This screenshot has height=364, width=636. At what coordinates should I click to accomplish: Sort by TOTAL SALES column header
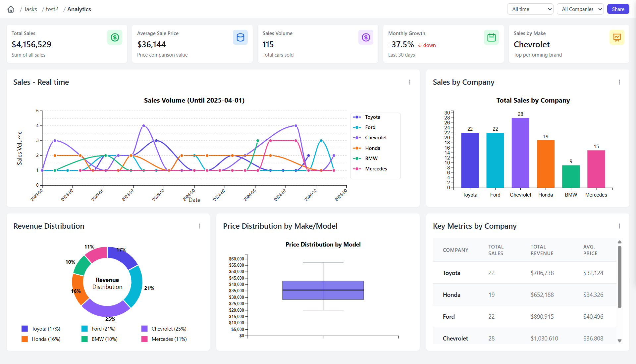496,250
